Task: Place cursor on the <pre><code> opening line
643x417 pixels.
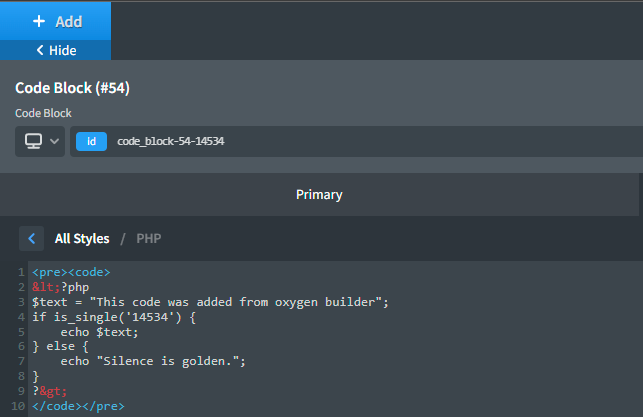Action: pyautogui.click(x=71, y=272)
